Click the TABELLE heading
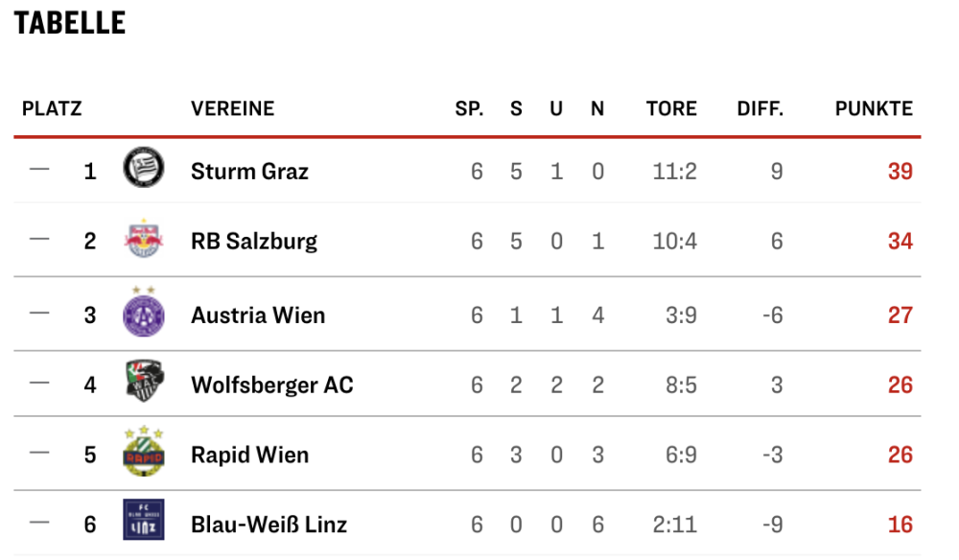 click(x=70, y=23)
